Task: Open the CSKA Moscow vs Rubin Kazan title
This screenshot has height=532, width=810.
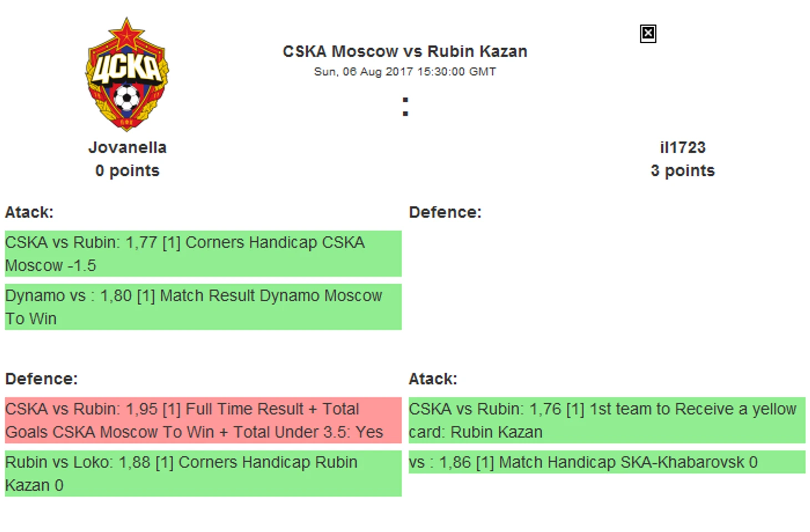Action: click(405, 52)
